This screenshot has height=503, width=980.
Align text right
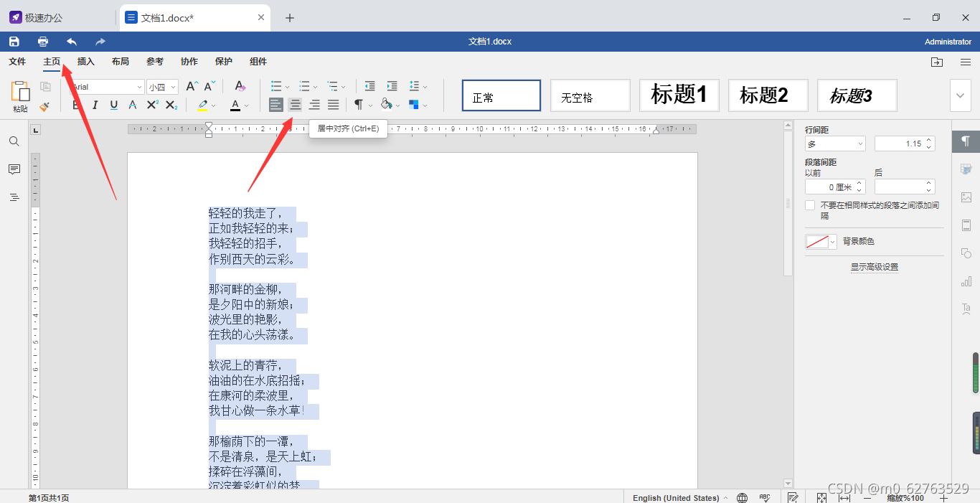click(314, 105)
